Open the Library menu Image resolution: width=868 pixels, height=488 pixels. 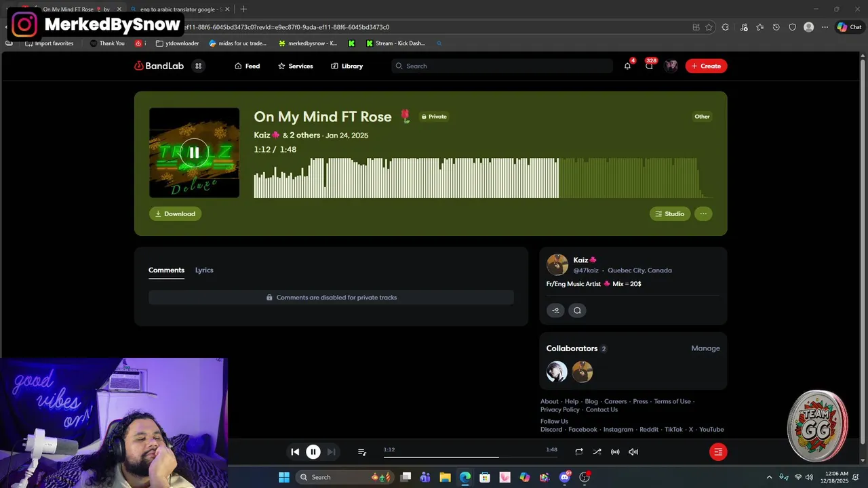tap(347, 66)
